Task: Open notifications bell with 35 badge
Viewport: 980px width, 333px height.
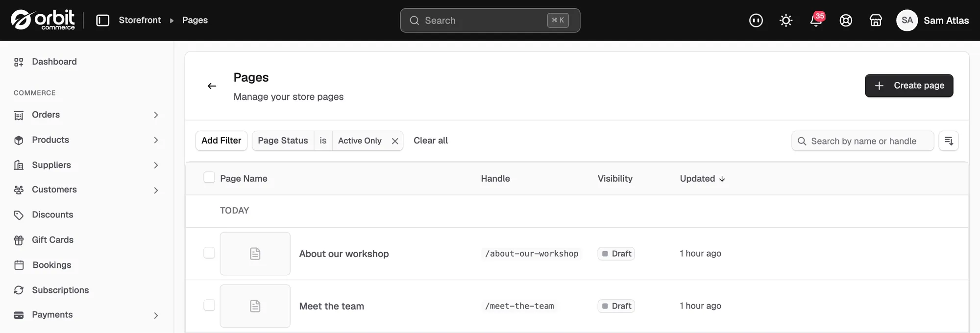Action: click(816, 20)
